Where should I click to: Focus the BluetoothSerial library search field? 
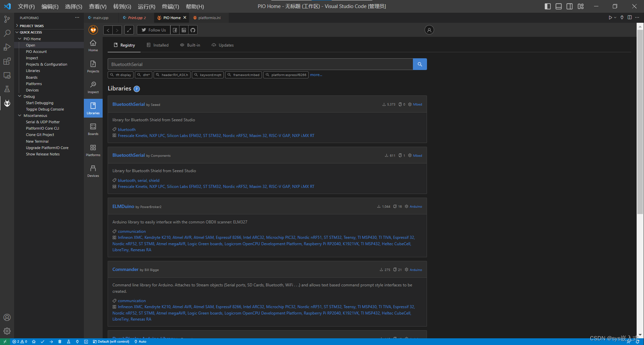(x=260, y=64)
